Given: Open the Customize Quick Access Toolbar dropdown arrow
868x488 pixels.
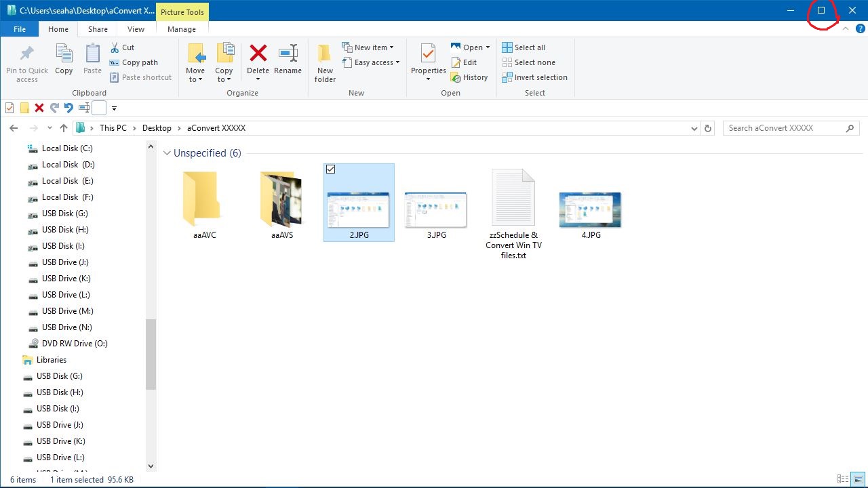Looking at the screenshot, I should pos(114,108).
